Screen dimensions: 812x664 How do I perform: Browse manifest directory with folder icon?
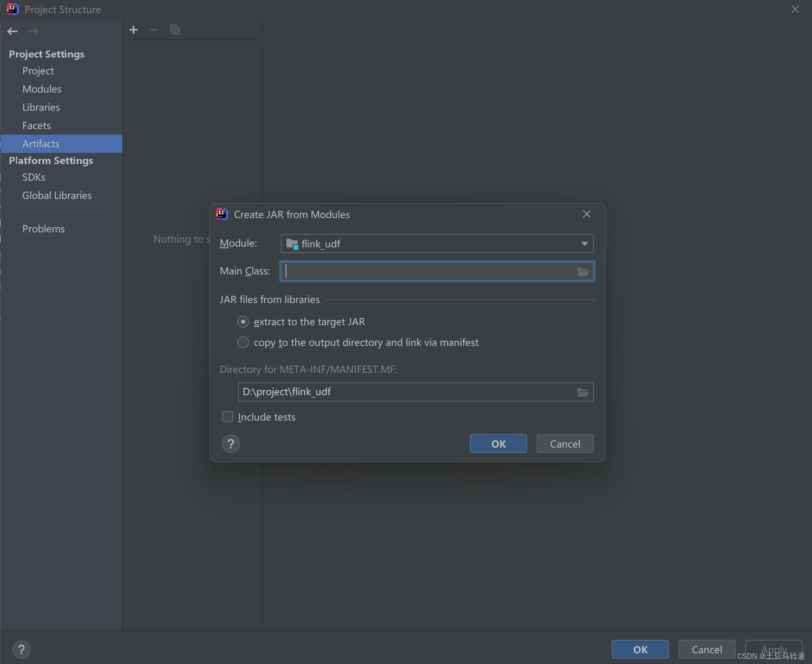pos(582,392)
